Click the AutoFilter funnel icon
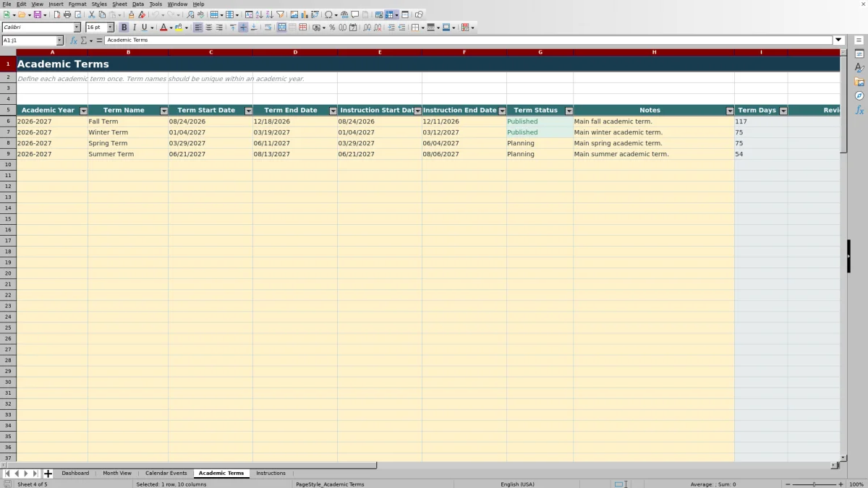This screenshot has width=868, height=488. click(x=280, y=14)
